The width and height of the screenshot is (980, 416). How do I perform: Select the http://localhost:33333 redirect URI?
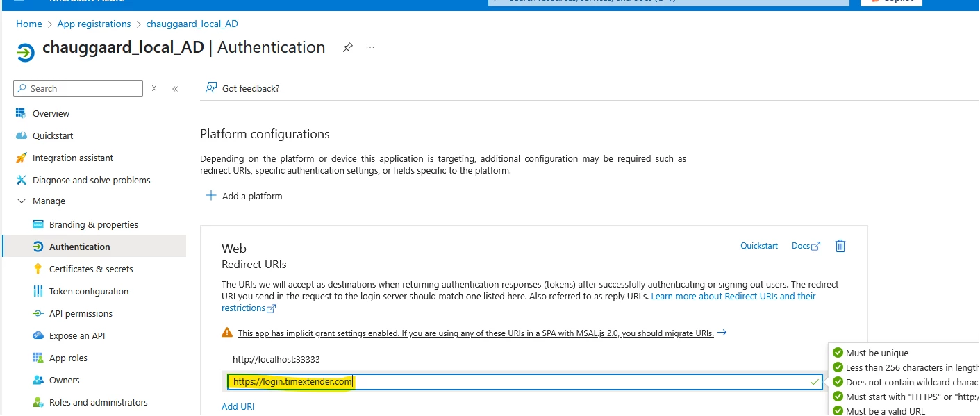pos(276,359)
